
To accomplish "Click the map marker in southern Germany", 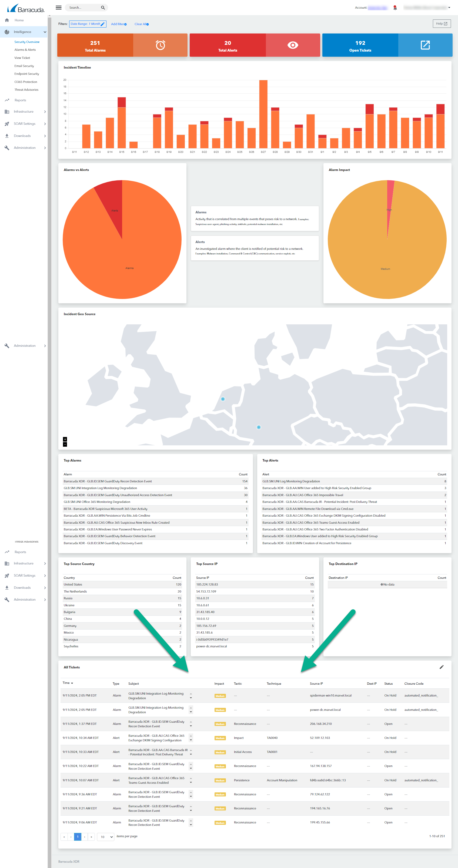I will click(x=259, y=427).
